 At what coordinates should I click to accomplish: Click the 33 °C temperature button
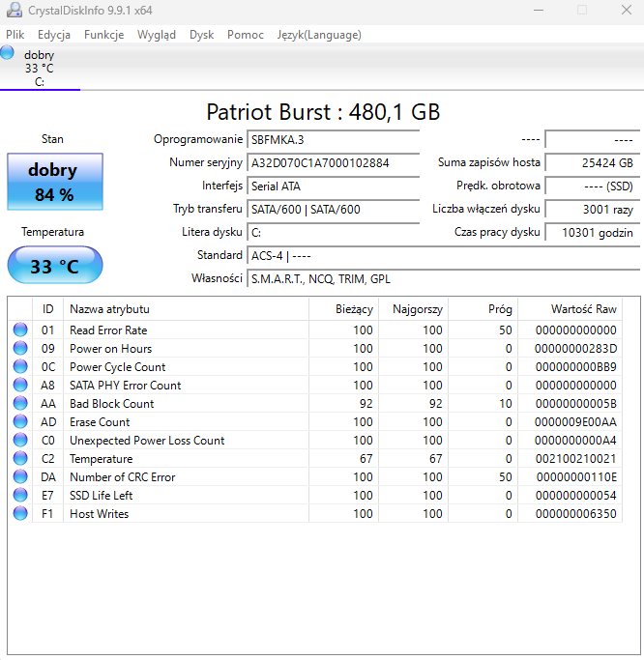click(55, 265)
